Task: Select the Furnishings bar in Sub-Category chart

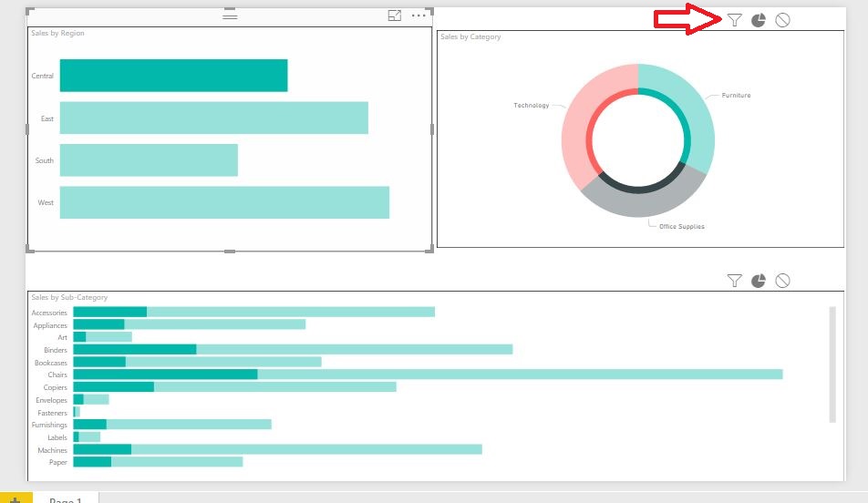Action: pos(172,425)
